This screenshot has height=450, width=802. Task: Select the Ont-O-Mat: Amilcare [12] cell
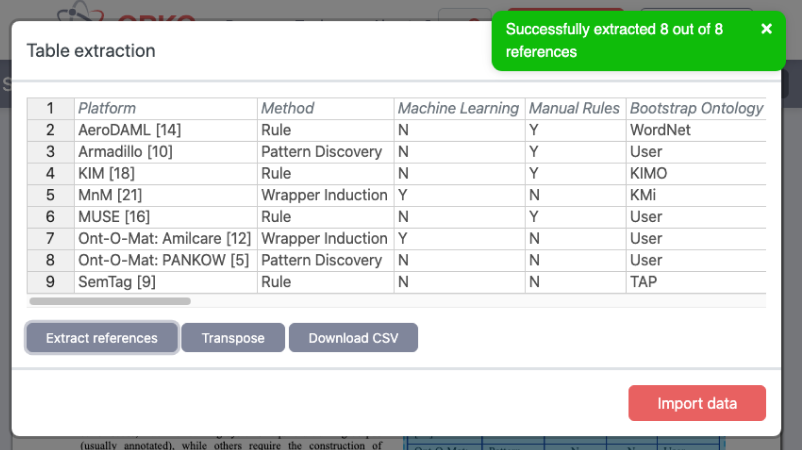pyautogui.click(x=165, y=238)
